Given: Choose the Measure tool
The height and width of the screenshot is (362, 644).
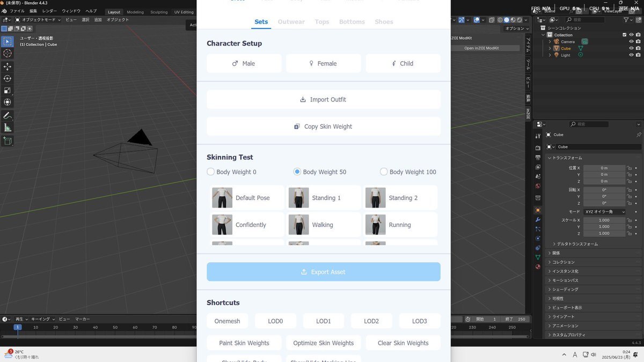Looking at the screenshot, I should click(x=8, y=127).
